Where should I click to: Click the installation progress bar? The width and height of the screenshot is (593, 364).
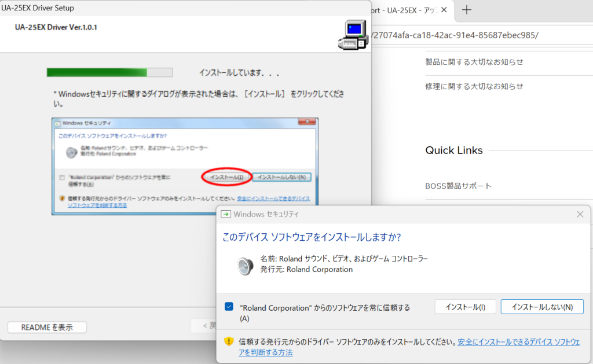pos(109,72)
